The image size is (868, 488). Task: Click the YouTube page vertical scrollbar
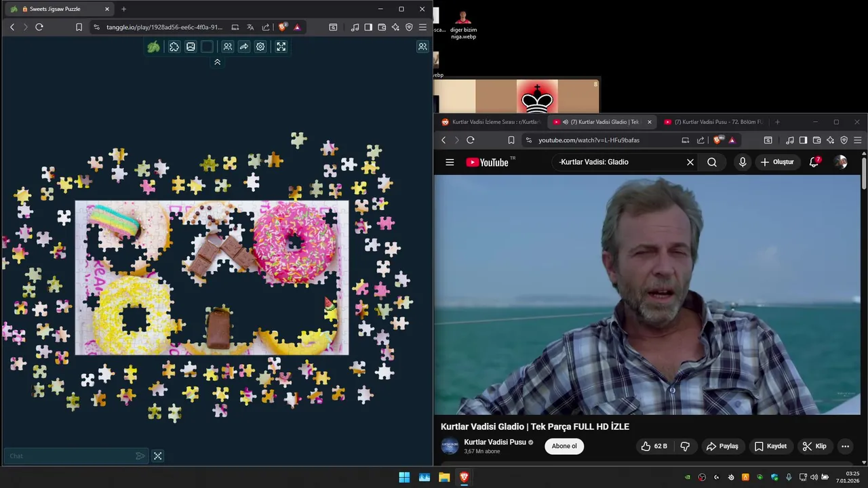click(x=864, y=173)
